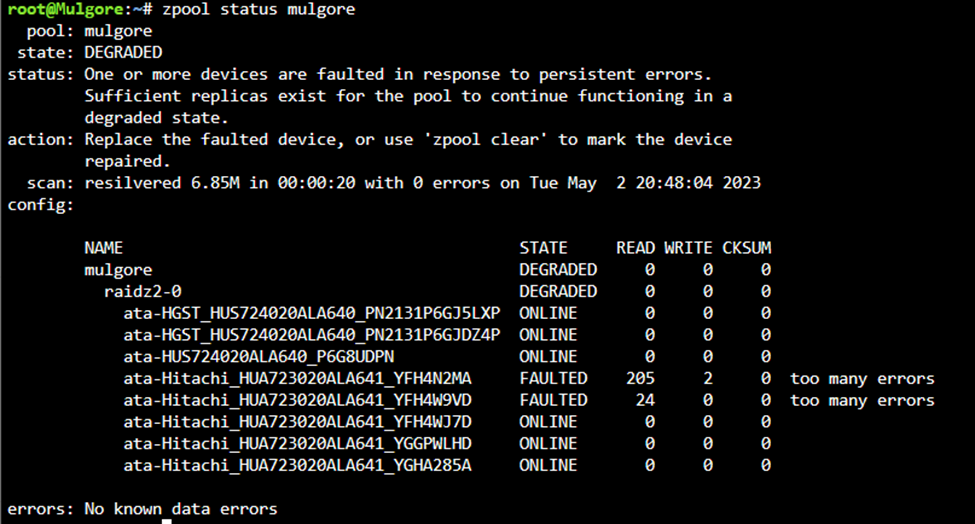This screenshot has height=524, width=975.
Task: Click the CKSUM column header
Action: (x=747, y=248)
